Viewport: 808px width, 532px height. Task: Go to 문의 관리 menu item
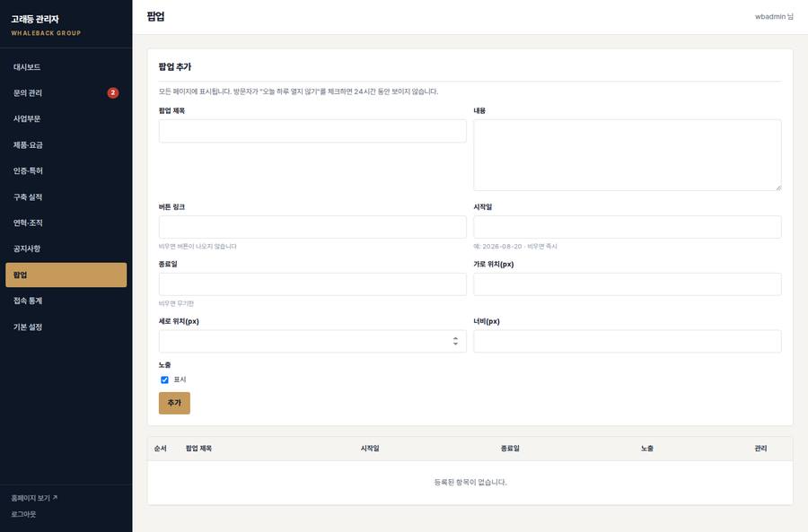pyautogui.click(x=66, y=92)
